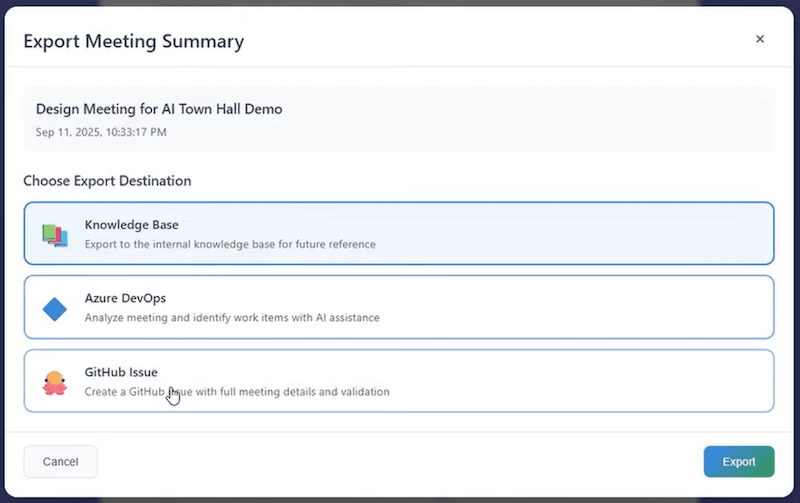
Task: Click the GitHub Issue octopus icon
Action: [x=55, y=383]
